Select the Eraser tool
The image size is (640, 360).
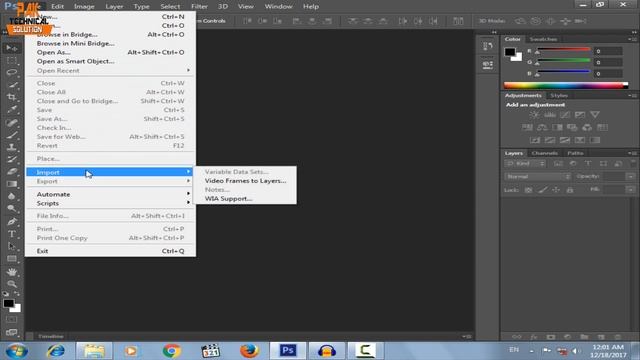pyautogui.click(x=11, y=171)
